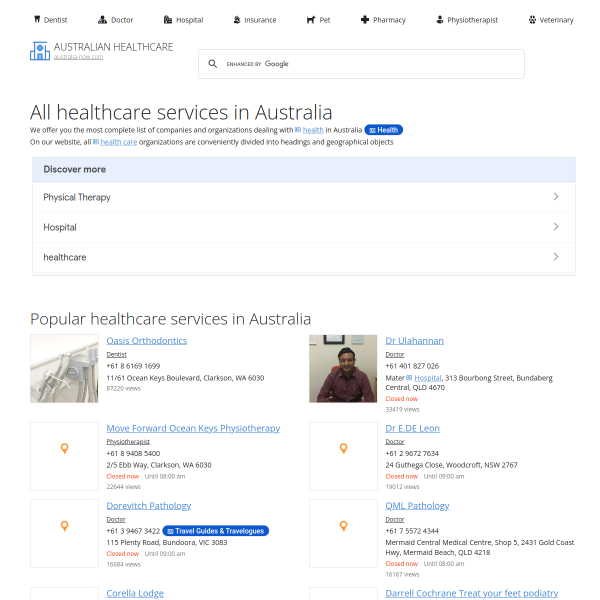Click Physiotherapist category under Move Forward
Image resolution: width=600 pixels, height=600 pixels.
[128, 442]
